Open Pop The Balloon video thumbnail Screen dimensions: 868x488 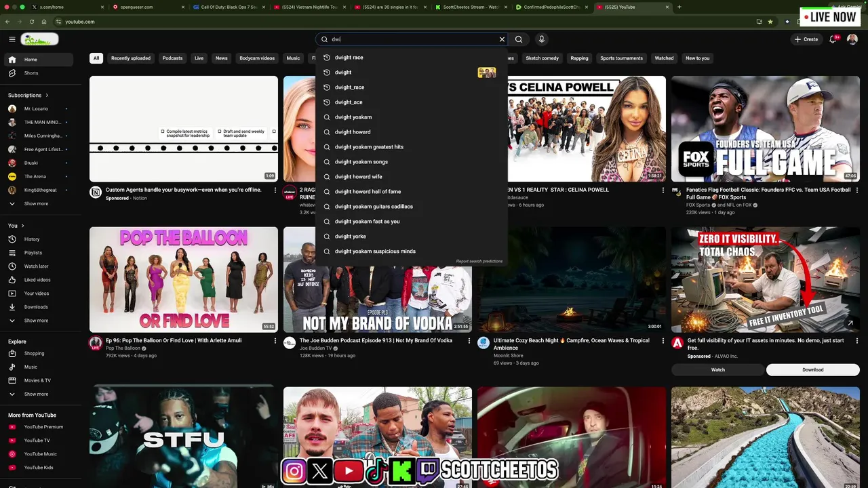click(x=184, y=279)
